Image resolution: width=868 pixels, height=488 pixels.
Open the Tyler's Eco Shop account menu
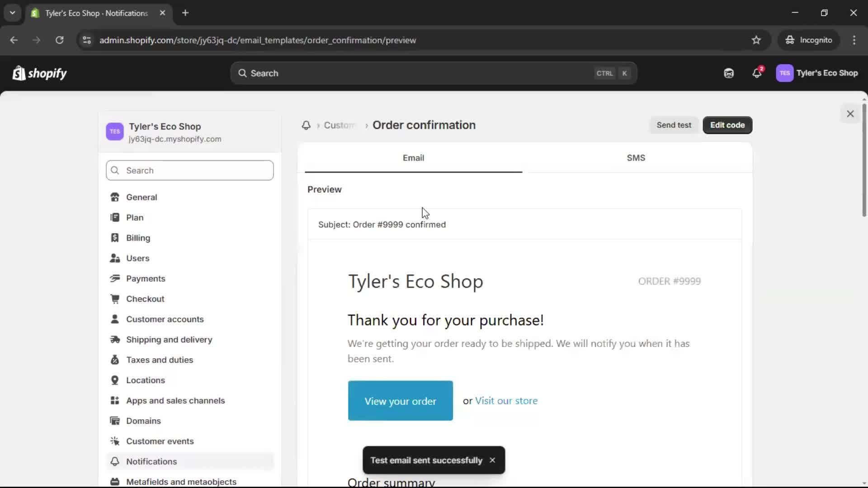pyautogui.click(x=817, y=73)
